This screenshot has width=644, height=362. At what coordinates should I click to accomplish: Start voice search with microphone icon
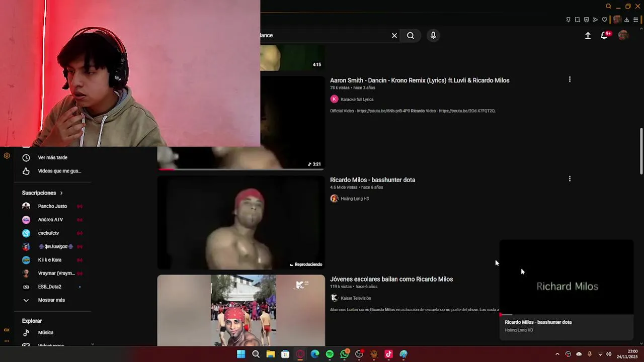pyautogui.click(x=433, y=36)
